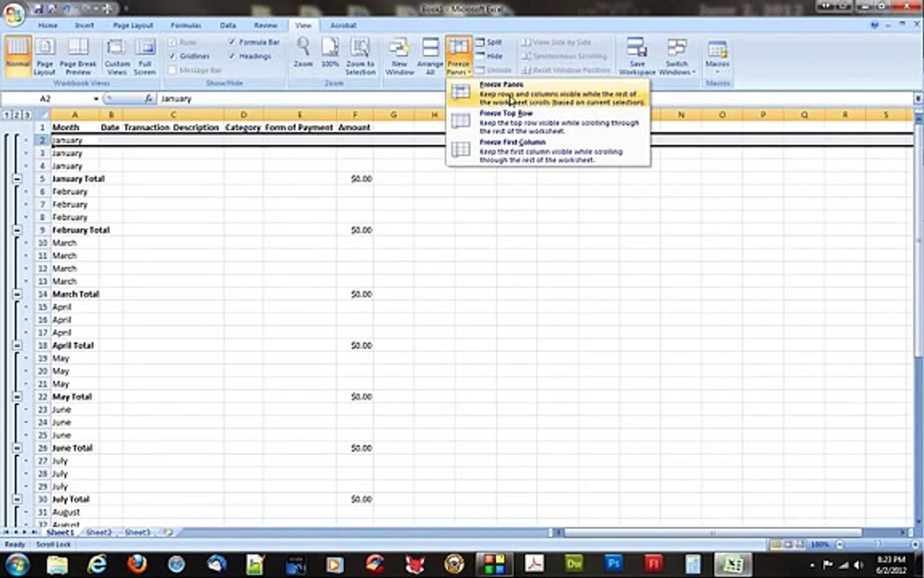Toggle Message Bar checkbox
This screenshot has height=578, width=924.
coord(172,70)
